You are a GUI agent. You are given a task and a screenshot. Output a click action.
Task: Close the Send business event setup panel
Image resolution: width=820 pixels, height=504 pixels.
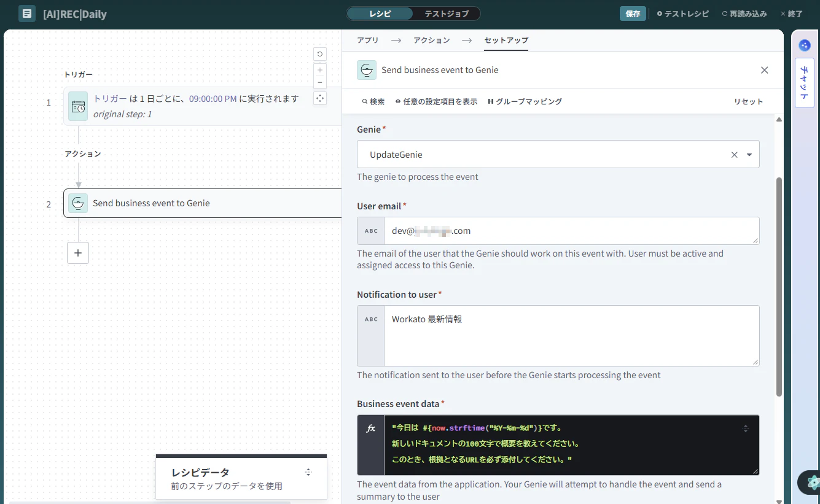click(765, 70)
